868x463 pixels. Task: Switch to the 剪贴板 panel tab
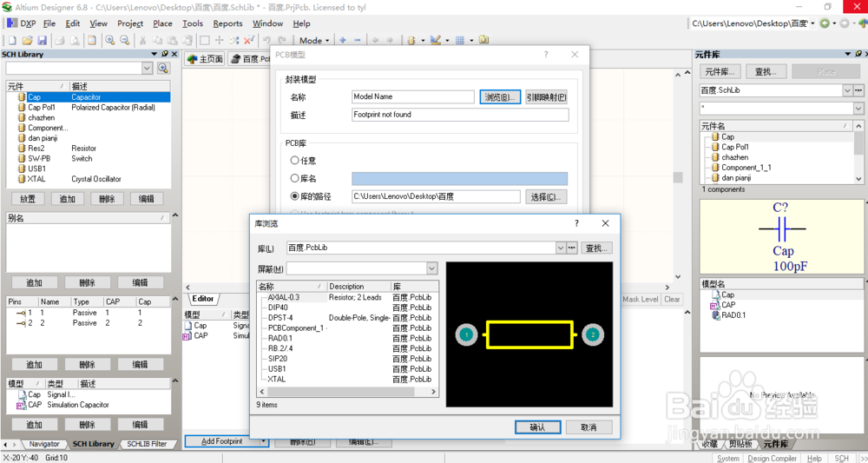pos(740,444)
